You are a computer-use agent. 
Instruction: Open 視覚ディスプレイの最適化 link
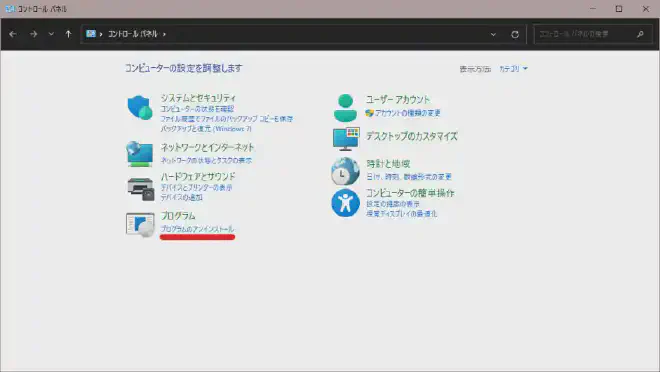(401, 214)
